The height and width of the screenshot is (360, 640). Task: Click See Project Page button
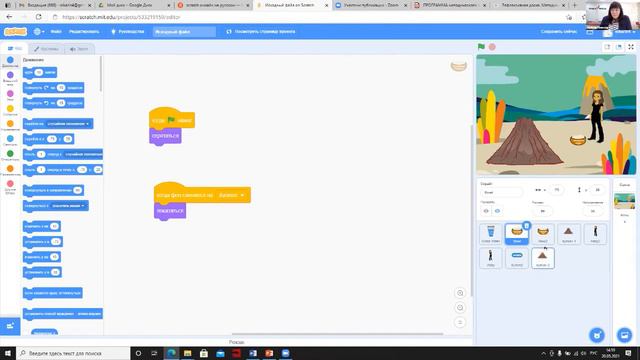[261, 31]
